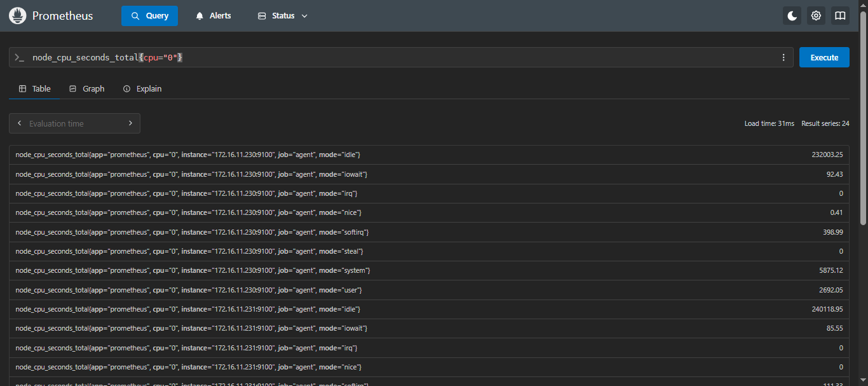The height and width of the screenshot is (386, 868).
Task: Run the query with Execute button
Action: [824, 57]
